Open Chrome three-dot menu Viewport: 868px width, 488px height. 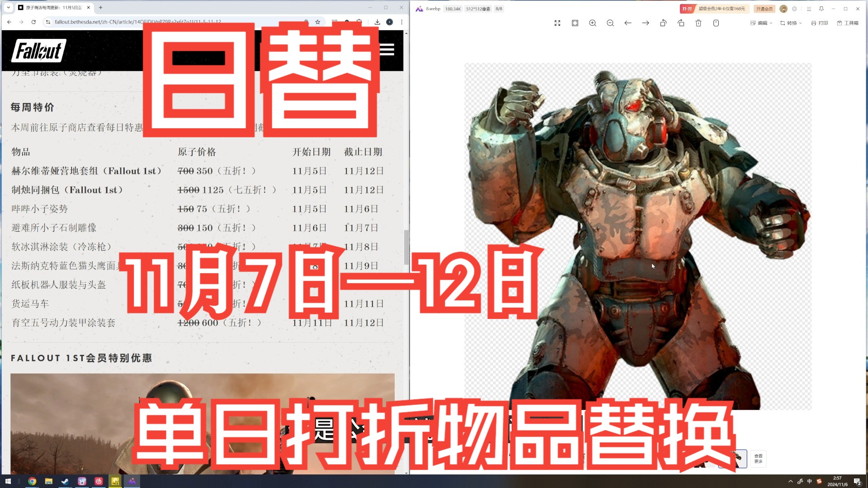401,22
